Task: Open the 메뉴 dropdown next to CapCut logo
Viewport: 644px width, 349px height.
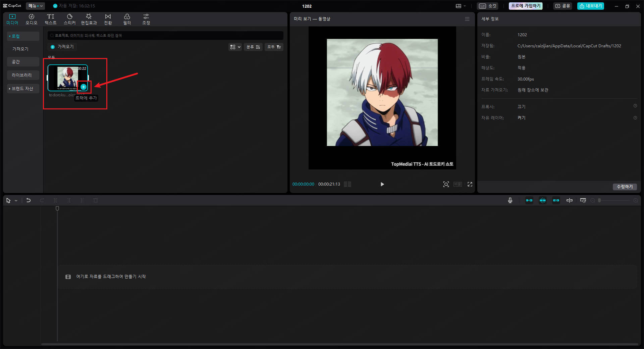Action: (x=35, y=6)
